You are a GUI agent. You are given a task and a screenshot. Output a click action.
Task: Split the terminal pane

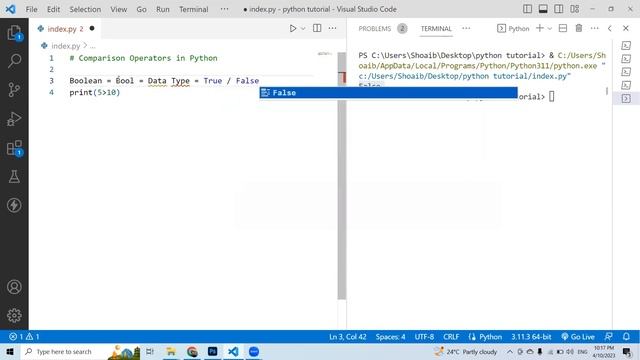pyautogui.click(x=563, y=28)
